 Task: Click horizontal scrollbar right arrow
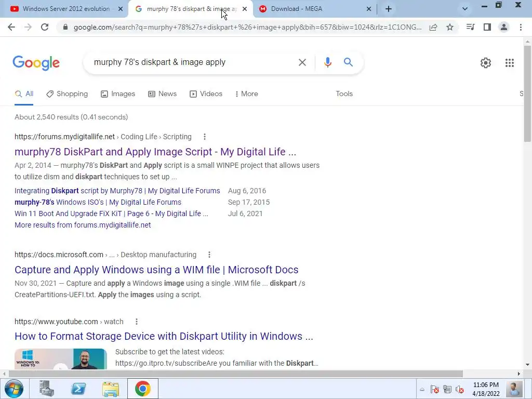[519, 374]
